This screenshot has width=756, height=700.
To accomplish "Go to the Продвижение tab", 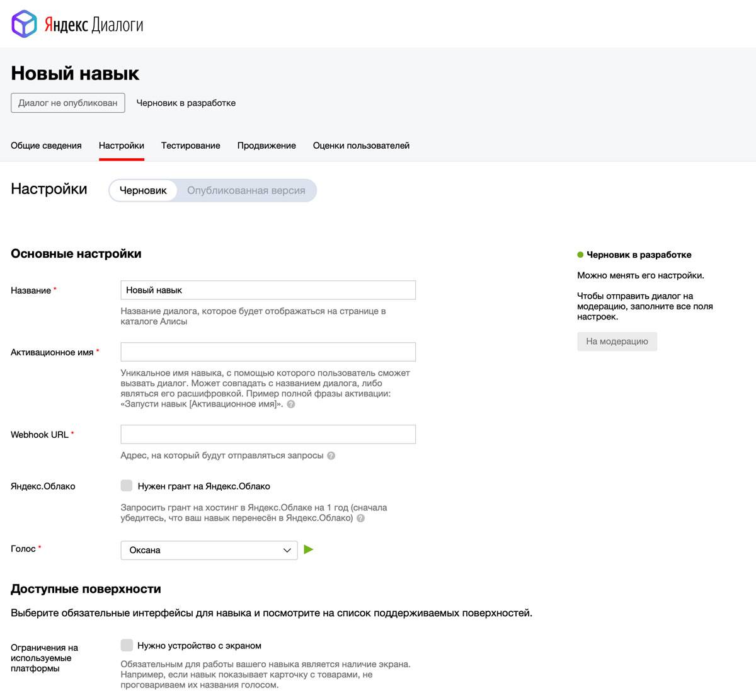I will 266,146.
